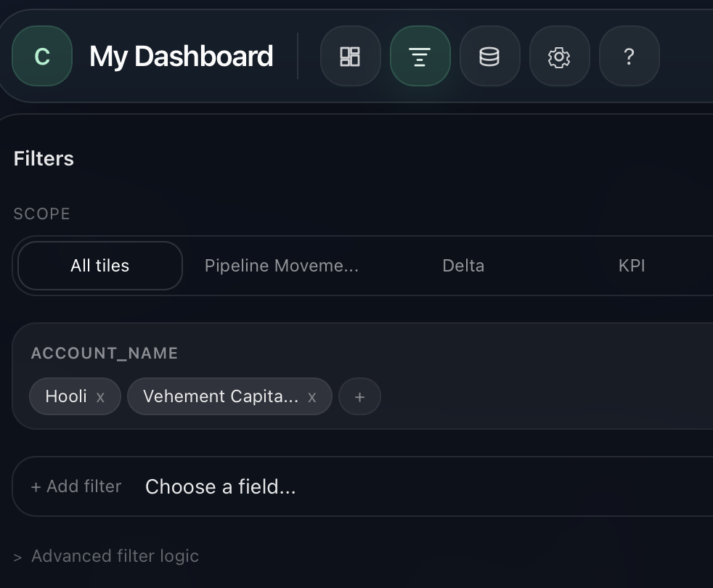Viewport: 713px width, 588px height.
Task: Open the Choose a field... dropdown
Action: coord(221,486)
